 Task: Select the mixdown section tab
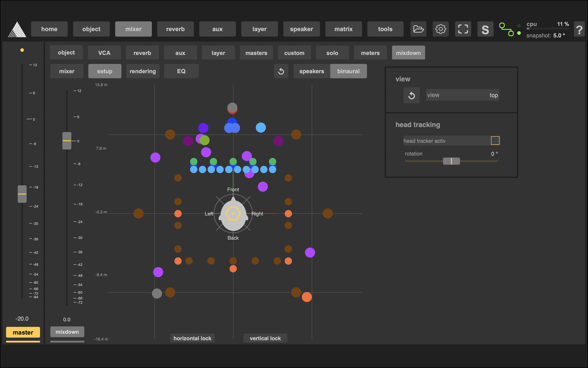[409, 53]
